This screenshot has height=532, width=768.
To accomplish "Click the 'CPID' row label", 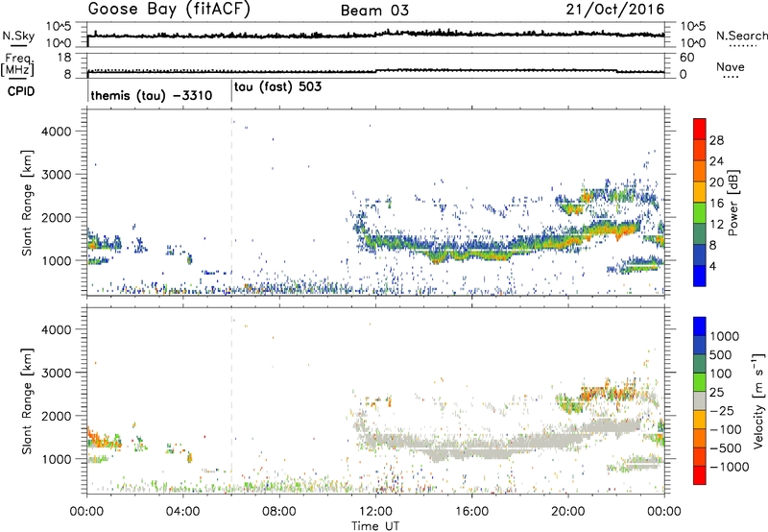I will coord(21,91).
